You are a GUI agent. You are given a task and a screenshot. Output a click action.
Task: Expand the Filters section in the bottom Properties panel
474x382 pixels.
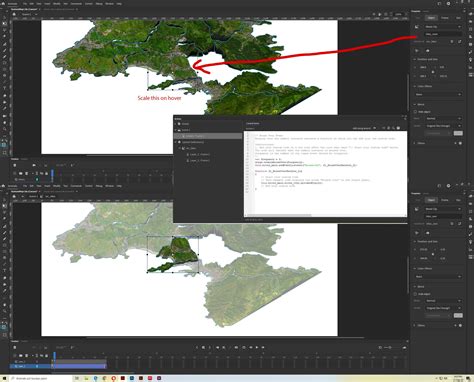(415, 325)
